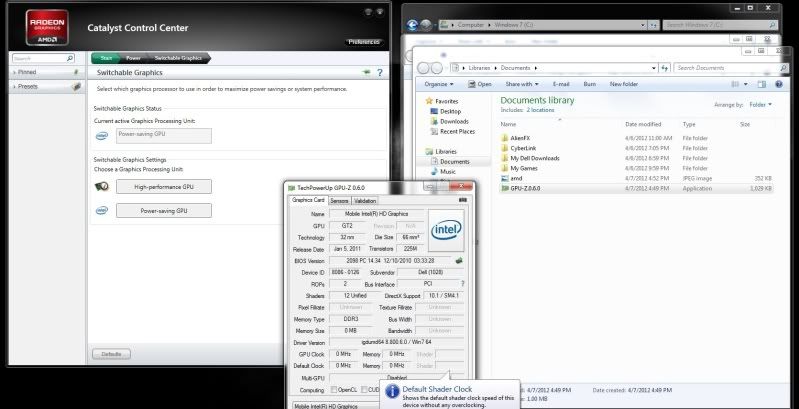
Task: Open the address dropdown in Windows 7 (C:) window
Action: click(643, 24)
